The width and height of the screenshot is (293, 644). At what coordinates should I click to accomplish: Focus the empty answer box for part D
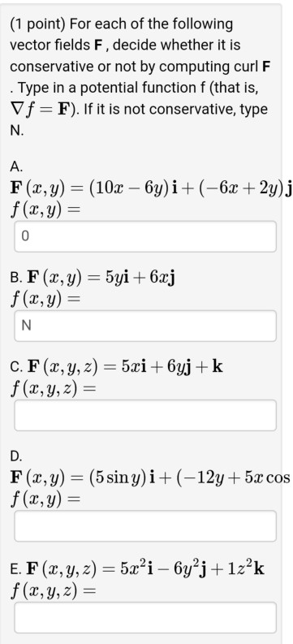(x=145, y=526)
